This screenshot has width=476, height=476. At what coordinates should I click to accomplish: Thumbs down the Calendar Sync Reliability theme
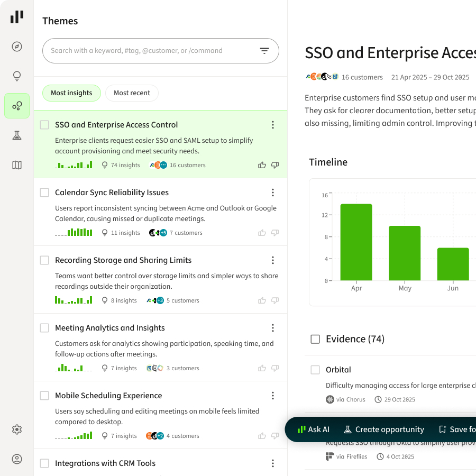coord(274,233)
